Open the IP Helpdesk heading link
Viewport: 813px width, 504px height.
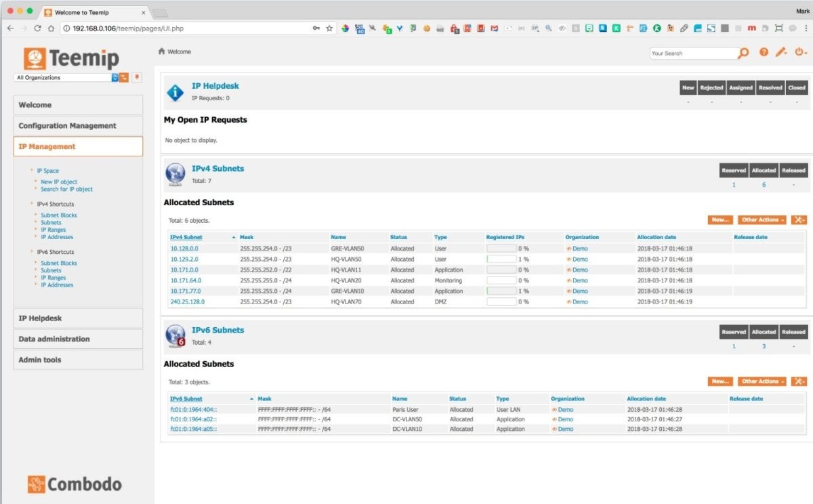[x=215, y=86]
